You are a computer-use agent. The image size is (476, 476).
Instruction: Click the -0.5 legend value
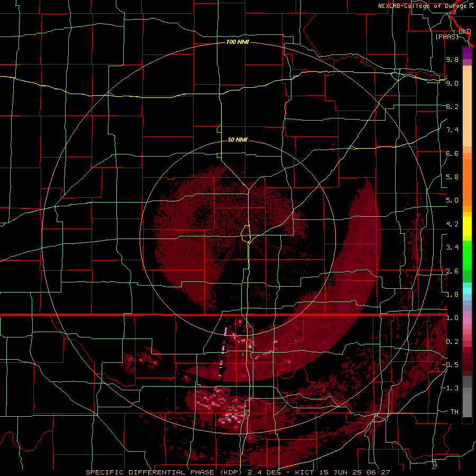pyautogui.click(x=450, y=365)
